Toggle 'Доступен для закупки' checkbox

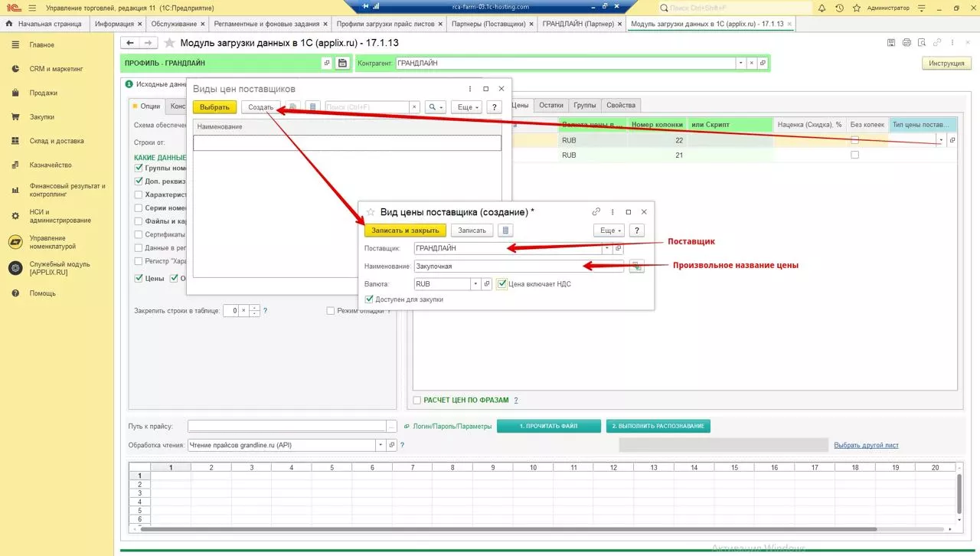(x=370, y=299)
